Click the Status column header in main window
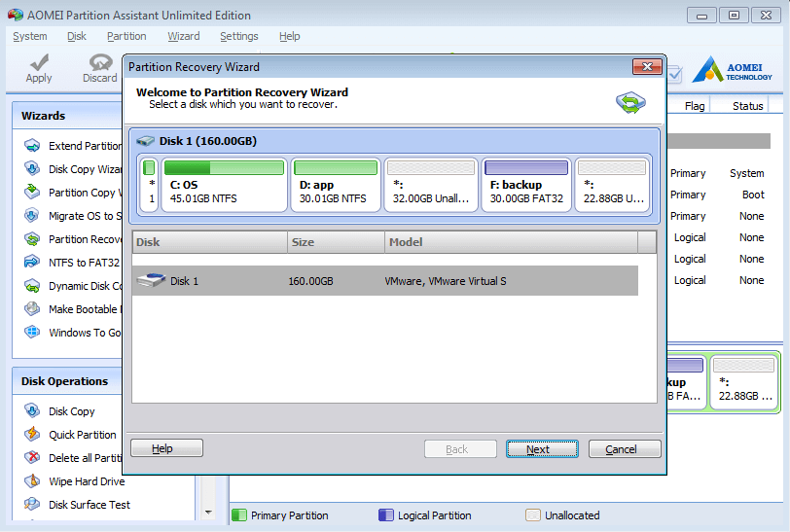Image resolution: width=790 pixels, height=532 pixels. (747, 106)
